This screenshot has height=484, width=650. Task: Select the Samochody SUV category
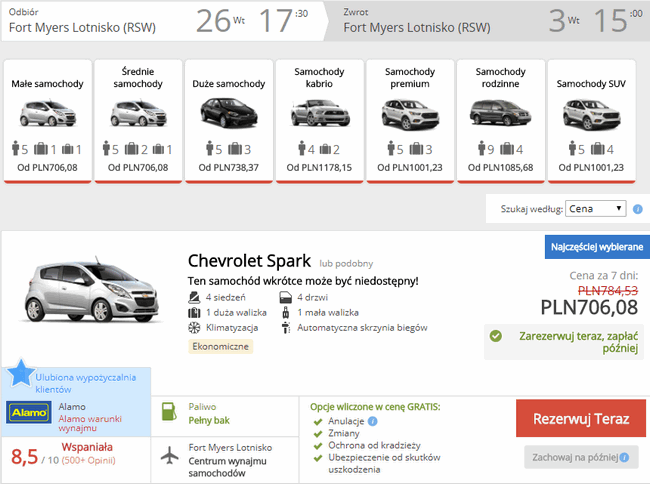[591, 121]
